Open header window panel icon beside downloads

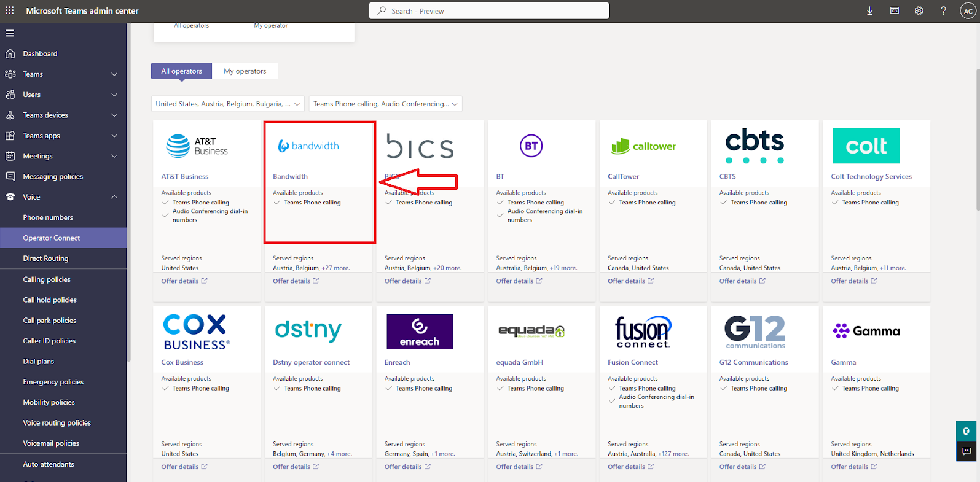point(894,10)
